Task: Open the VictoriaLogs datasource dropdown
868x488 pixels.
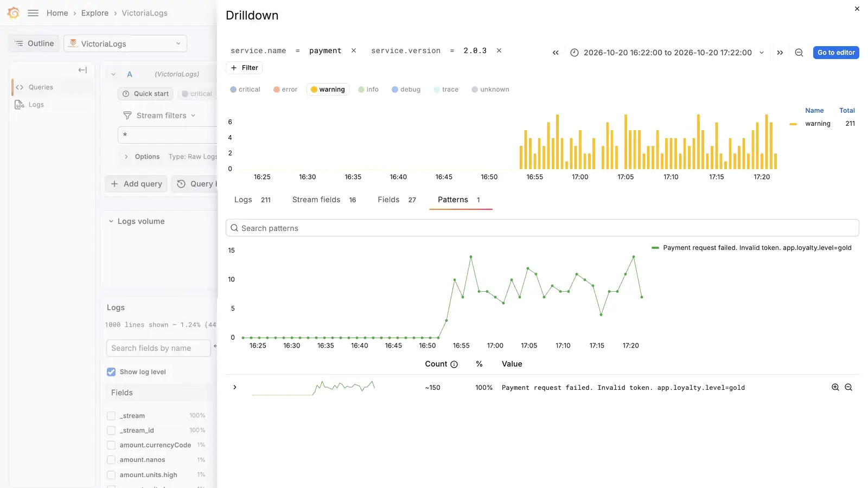Action: coord(125,44)
